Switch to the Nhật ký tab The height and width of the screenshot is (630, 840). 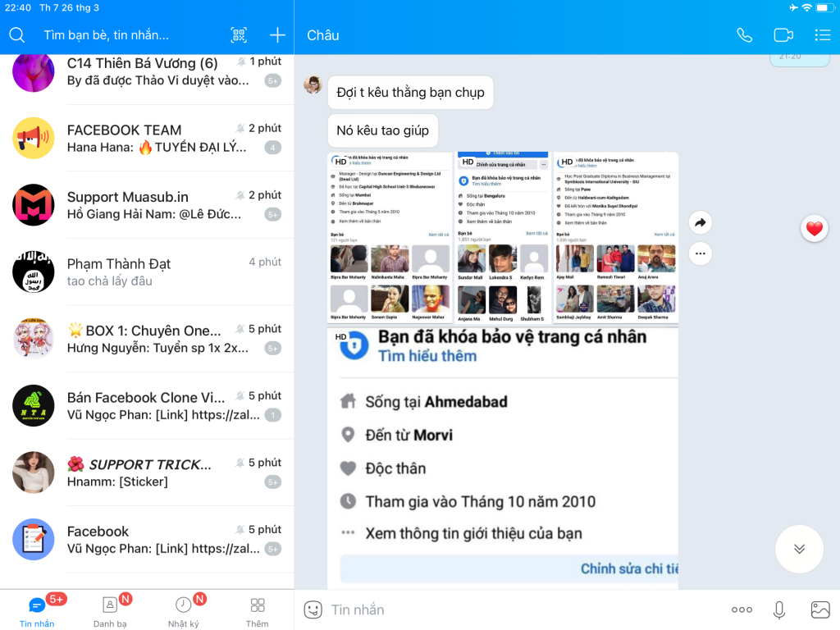pyautogui.click(x=183, y=610)
